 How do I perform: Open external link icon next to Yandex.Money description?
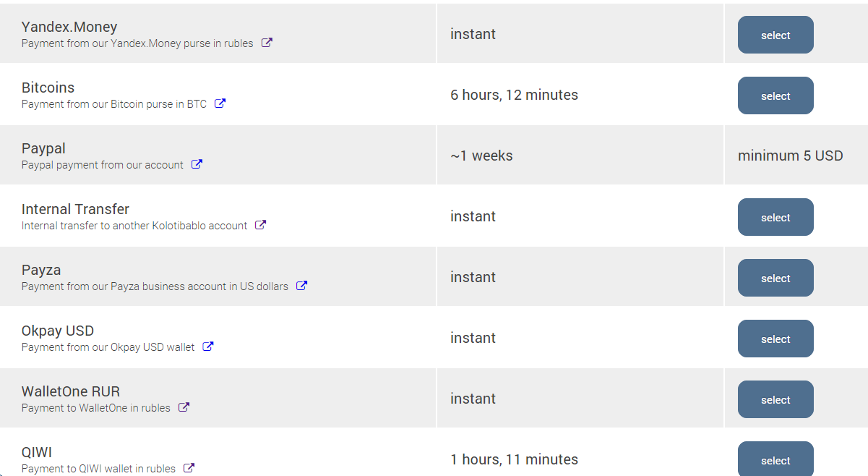point(267,43)
